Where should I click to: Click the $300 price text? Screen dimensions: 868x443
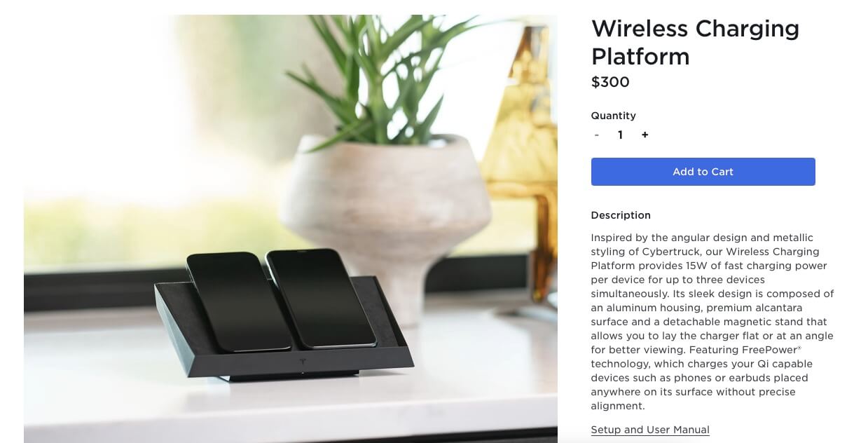610,82
